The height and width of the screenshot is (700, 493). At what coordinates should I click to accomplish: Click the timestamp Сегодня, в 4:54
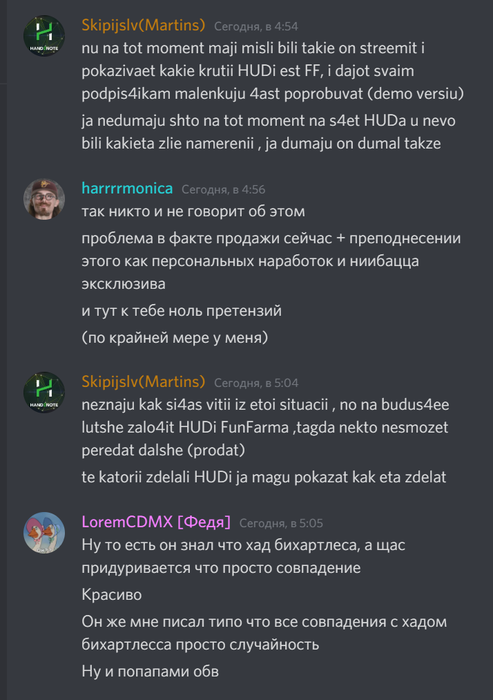point(256,26)
